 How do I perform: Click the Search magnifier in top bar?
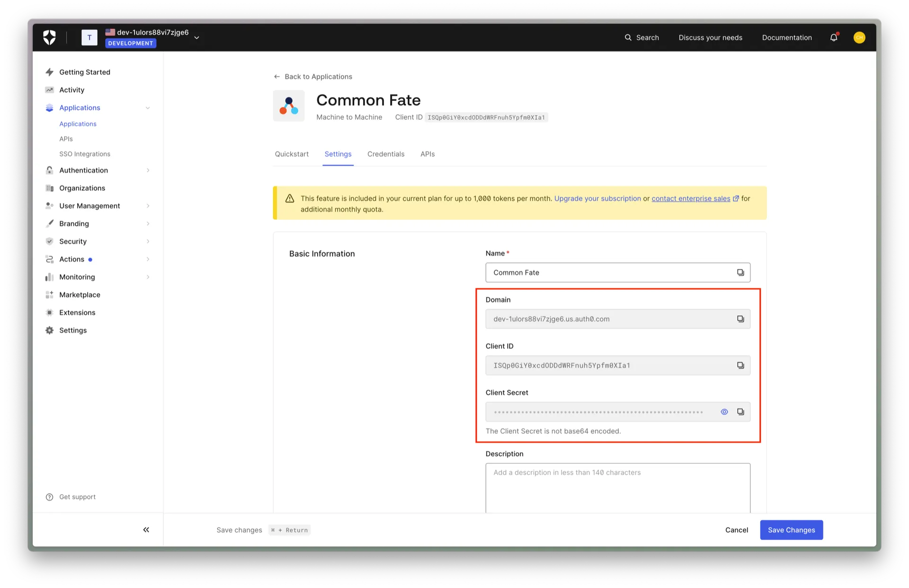tap(628, 37)
